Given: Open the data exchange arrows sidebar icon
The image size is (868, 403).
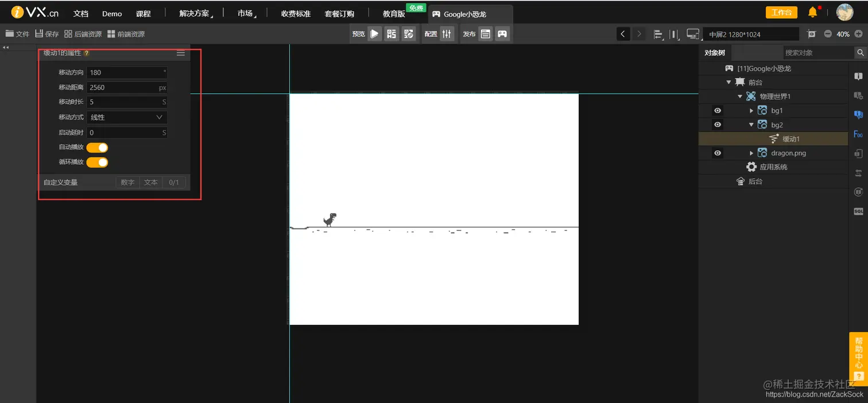Looking at the screenshot, I should [858, 173].
